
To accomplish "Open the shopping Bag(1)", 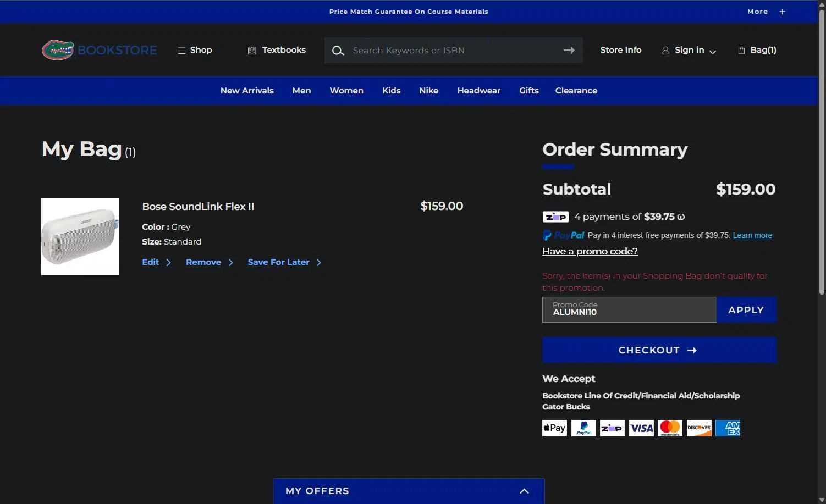I will point(757,50).
